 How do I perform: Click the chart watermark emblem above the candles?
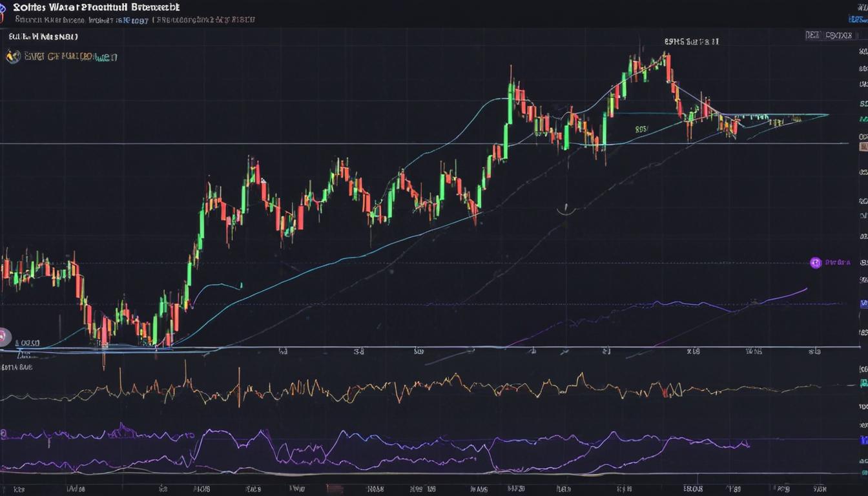[565, 207]
